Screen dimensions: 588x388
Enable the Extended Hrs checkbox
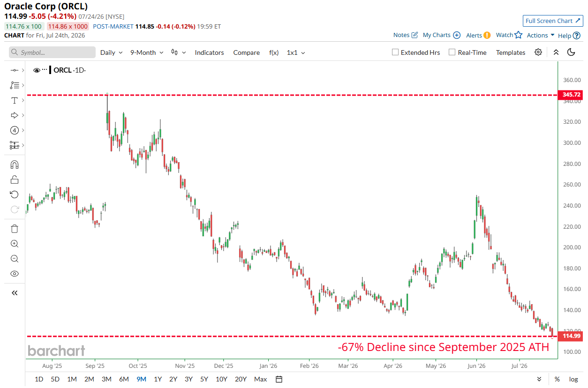395,52
